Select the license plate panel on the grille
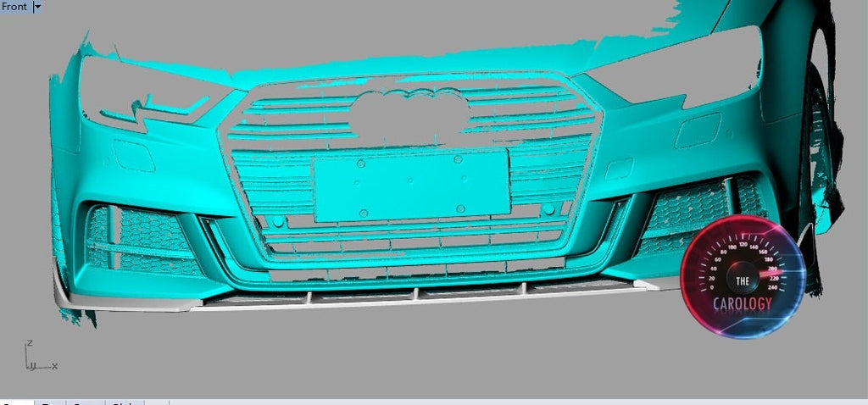868x405 pixels. (x=410, y=186)
